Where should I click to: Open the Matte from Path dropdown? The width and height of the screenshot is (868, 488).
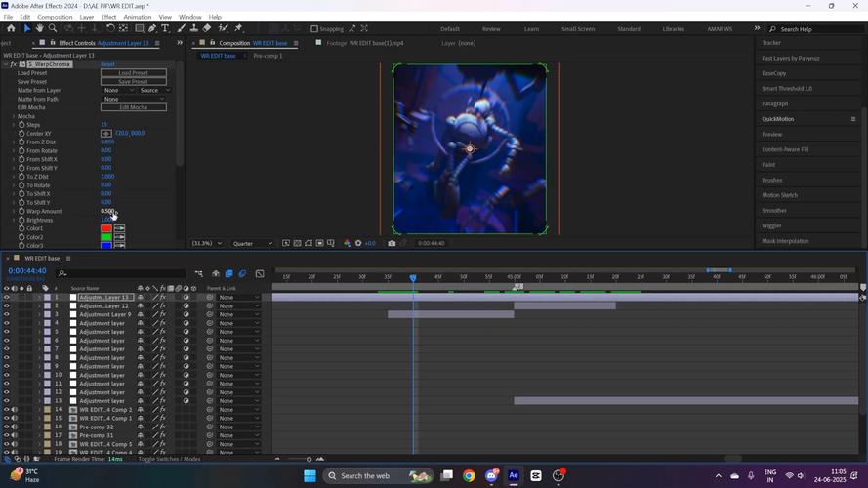tap(134, 99)
